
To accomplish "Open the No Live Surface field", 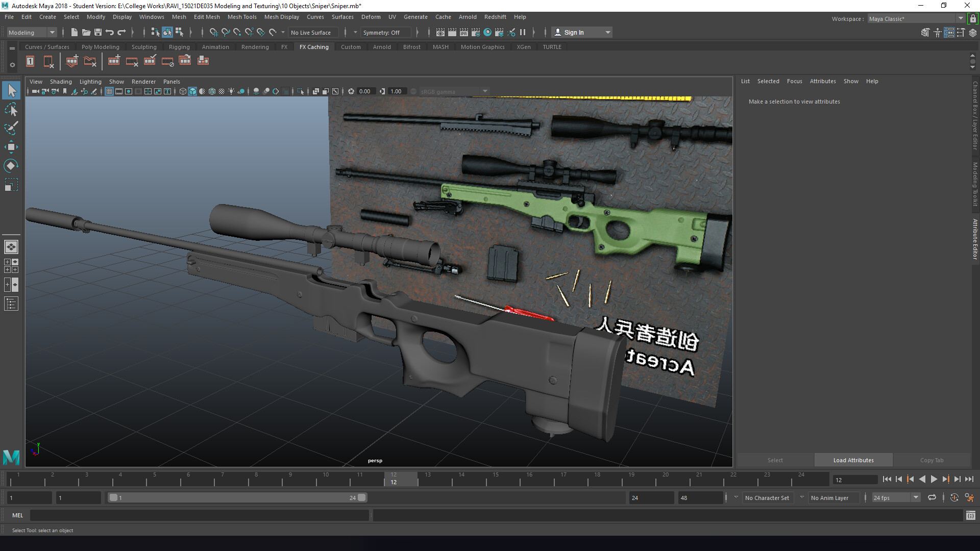I will [313, 32].
